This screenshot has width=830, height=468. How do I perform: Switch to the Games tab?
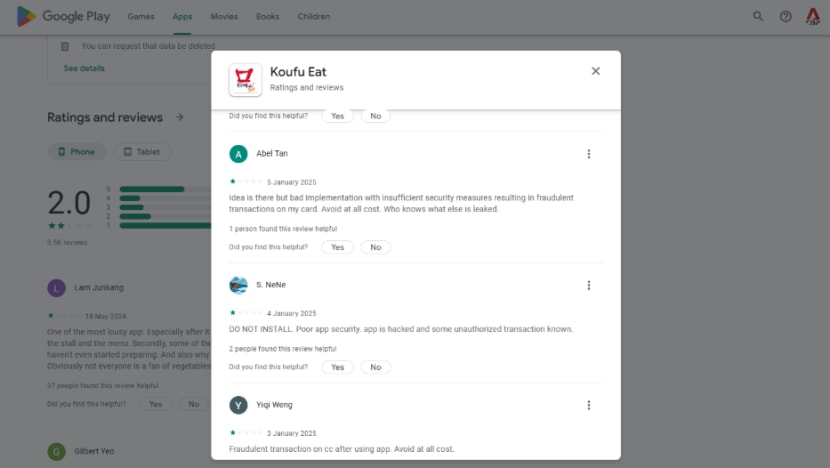[x=141, y=16]
